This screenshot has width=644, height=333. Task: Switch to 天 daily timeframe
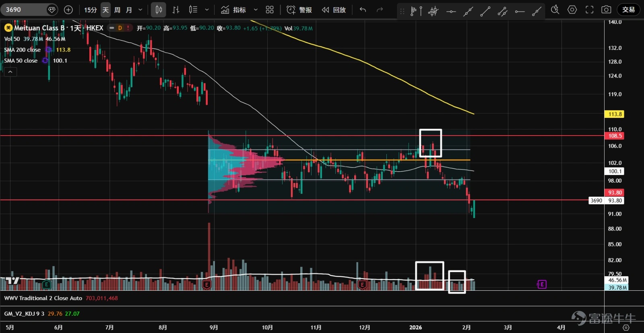click(105, 10)
